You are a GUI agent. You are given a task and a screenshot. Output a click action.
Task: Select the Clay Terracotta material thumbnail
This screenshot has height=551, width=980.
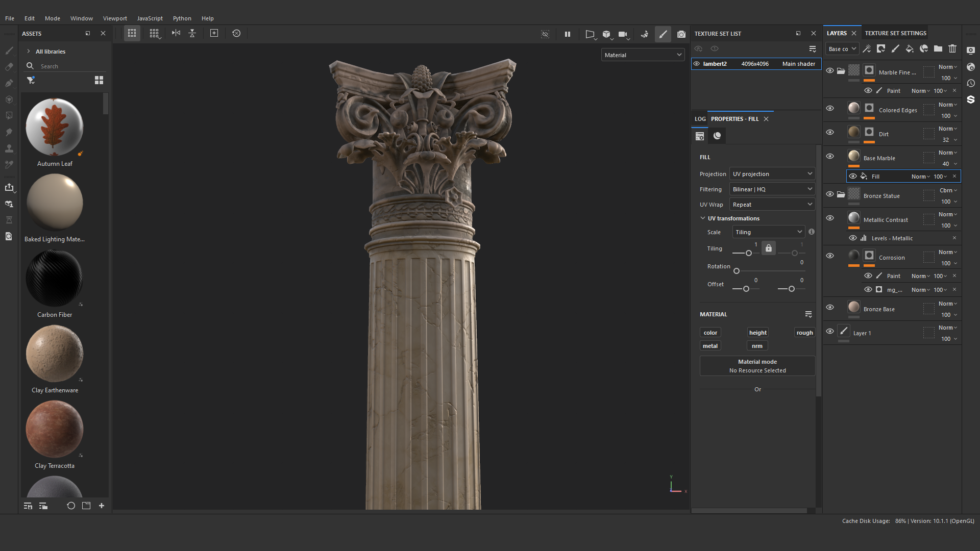[x=55, y=429]
